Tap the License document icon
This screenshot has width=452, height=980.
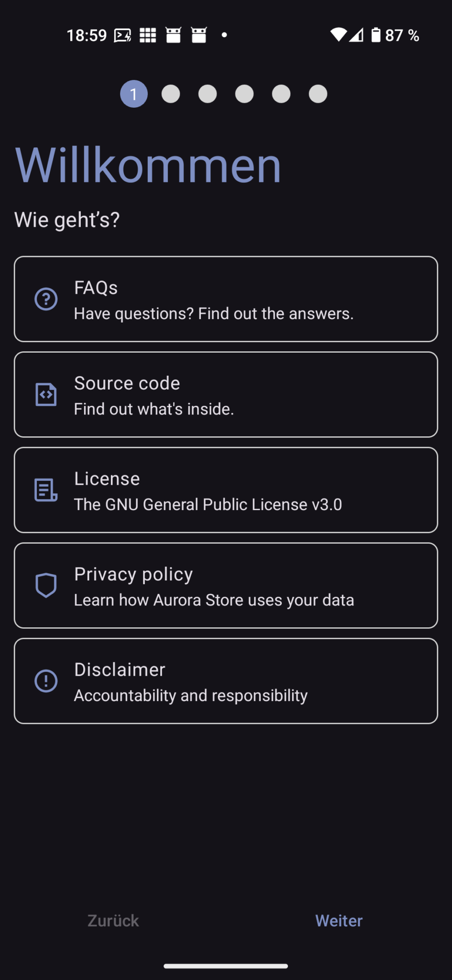[46, 490]
